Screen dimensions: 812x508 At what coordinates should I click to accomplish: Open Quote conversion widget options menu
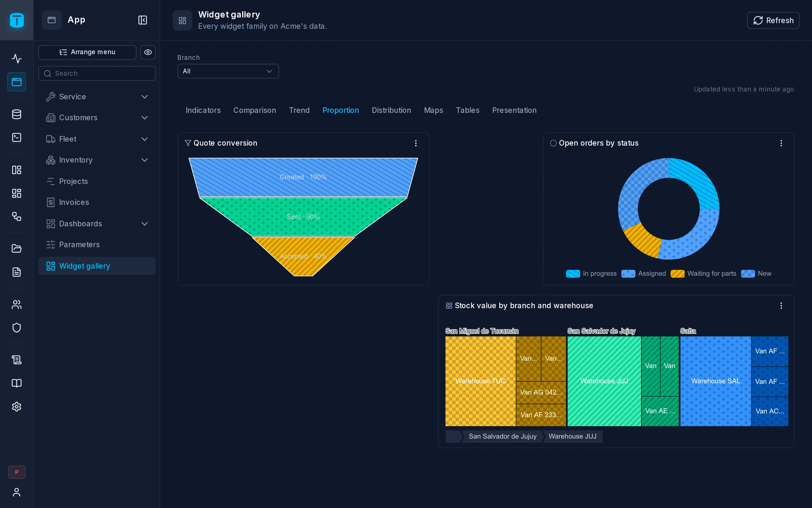tap(416, 143)
